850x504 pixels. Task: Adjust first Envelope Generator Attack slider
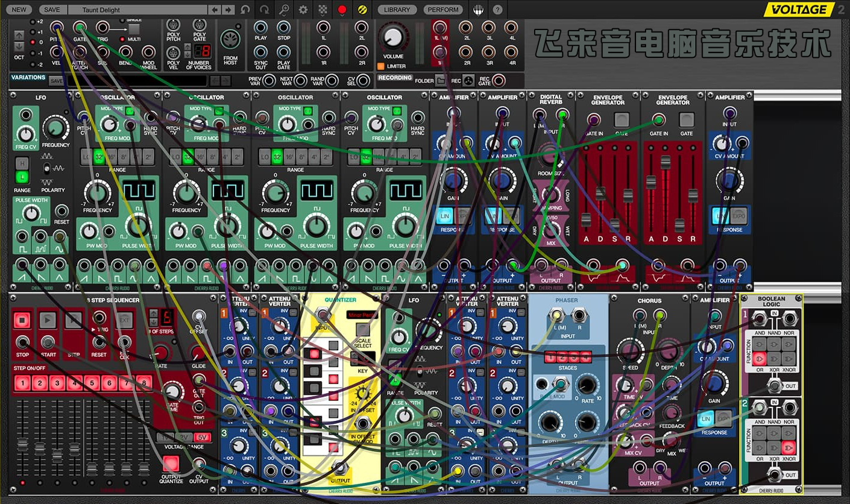pyautogui.click(x=586, y=219)
